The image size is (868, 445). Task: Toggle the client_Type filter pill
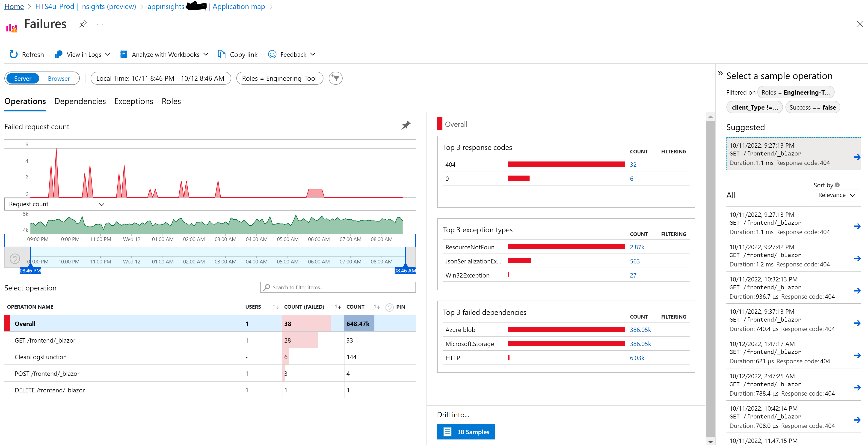754,107
